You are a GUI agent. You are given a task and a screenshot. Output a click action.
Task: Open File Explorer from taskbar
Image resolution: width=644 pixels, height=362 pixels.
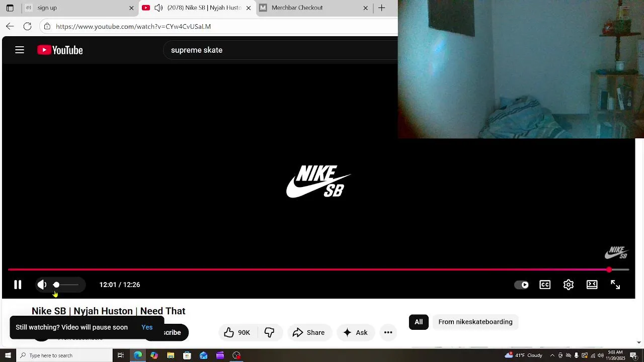pos(171,355)
